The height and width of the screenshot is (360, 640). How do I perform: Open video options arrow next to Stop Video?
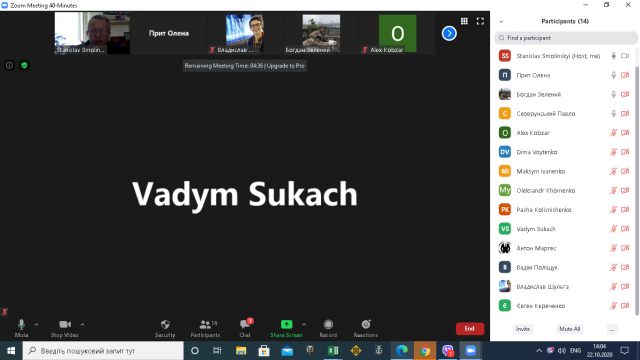(82, 324)
